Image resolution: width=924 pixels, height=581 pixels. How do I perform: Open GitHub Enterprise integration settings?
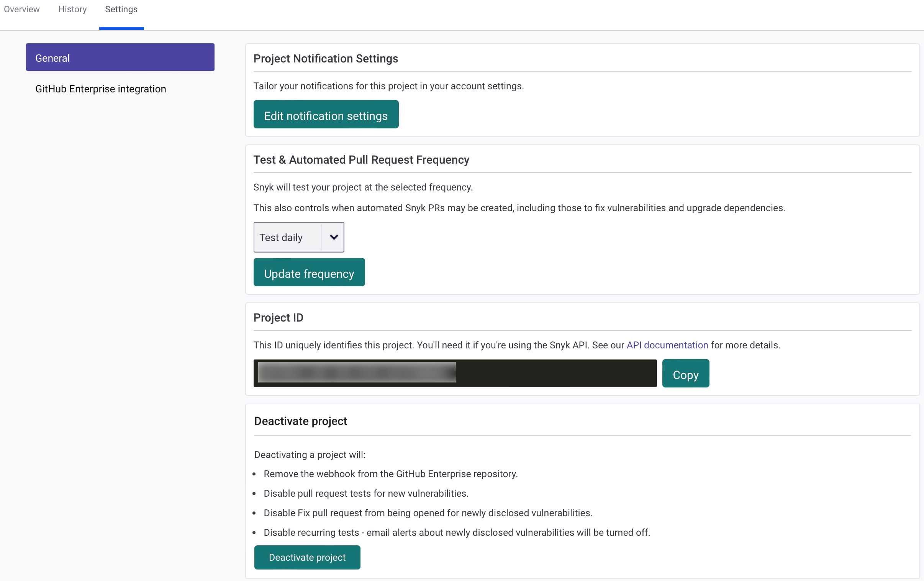pos(100,89)
